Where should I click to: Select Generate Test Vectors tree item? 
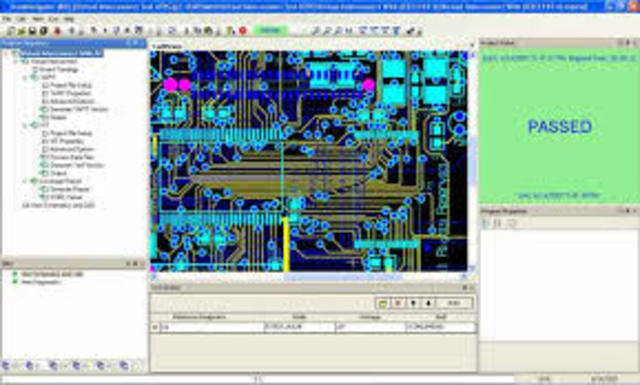tap(78, 165)
